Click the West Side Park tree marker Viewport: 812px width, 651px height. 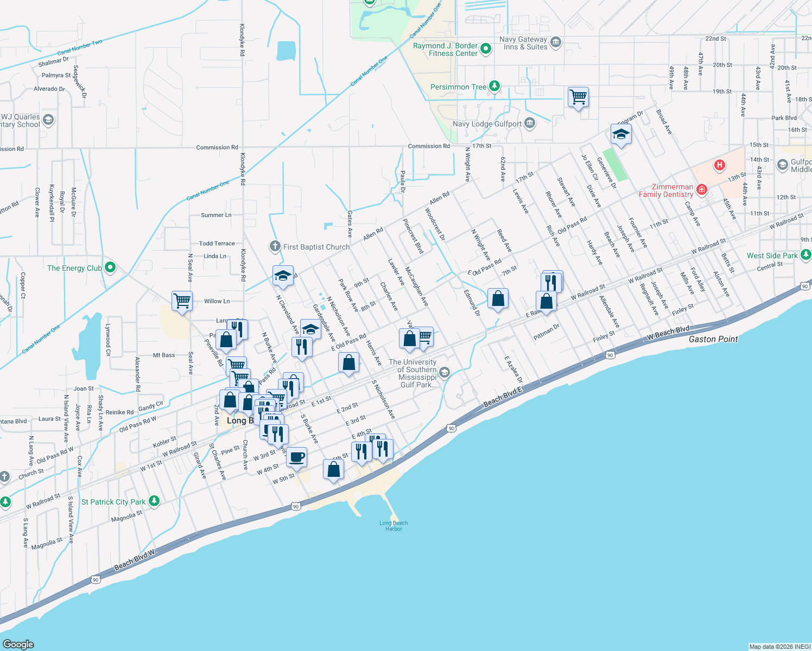point(807,254)
